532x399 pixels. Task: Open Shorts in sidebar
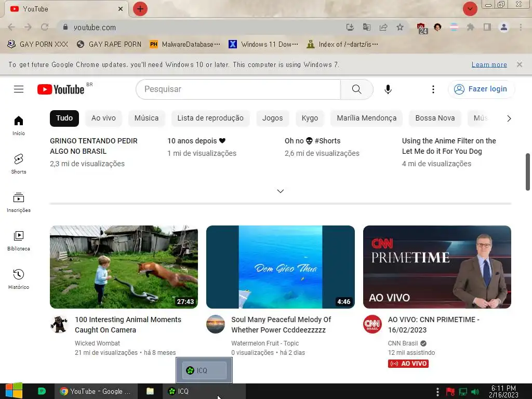pyautogui.click(x=19, y=164)
